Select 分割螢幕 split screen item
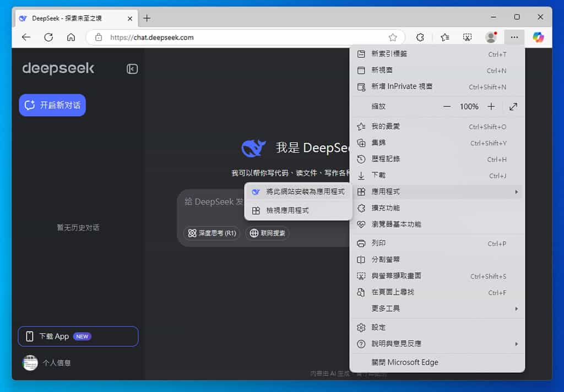This screenshot has width=564, height=392. [437, 260]
